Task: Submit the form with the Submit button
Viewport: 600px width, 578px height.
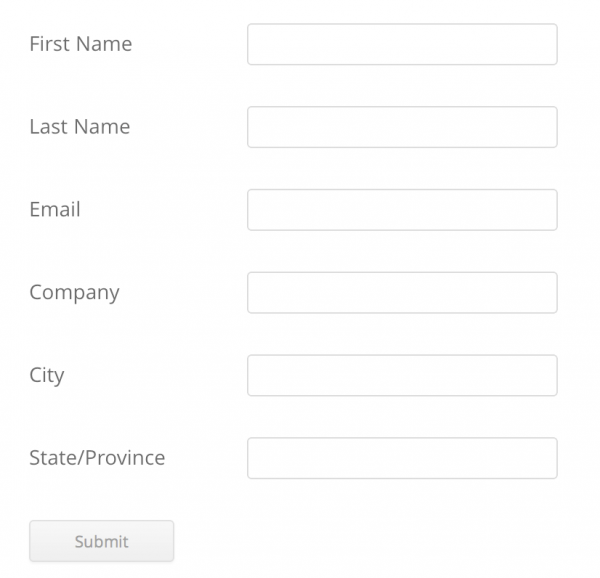Action: tap(101, 541)
